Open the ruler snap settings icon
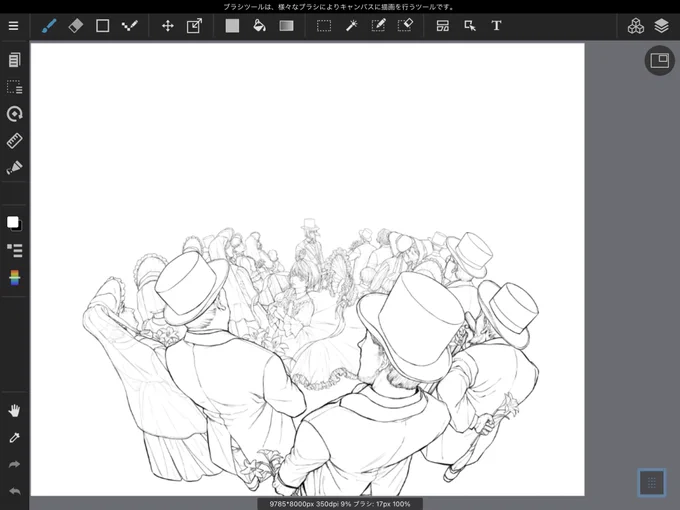680x510 pixels. 14,141
